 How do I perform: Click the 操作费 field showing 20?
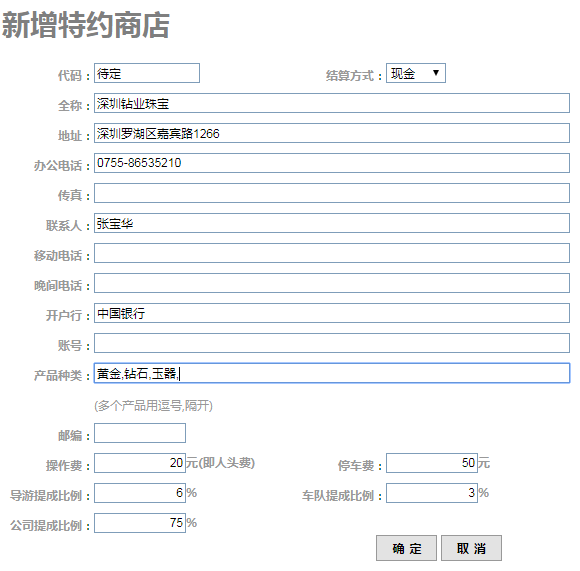[140, 463]
